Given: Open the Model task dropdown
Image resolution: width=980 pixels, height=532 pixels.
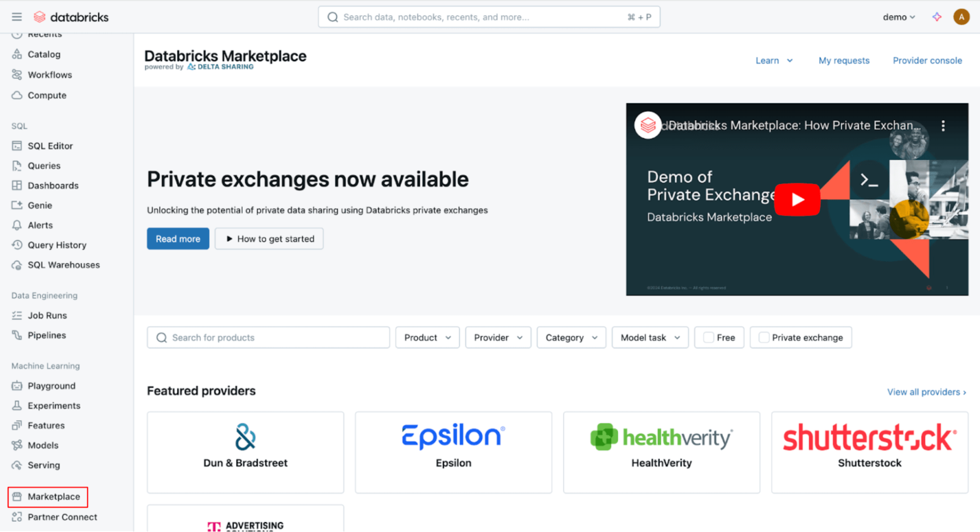Looking at the screenshot, I should 650,337.
